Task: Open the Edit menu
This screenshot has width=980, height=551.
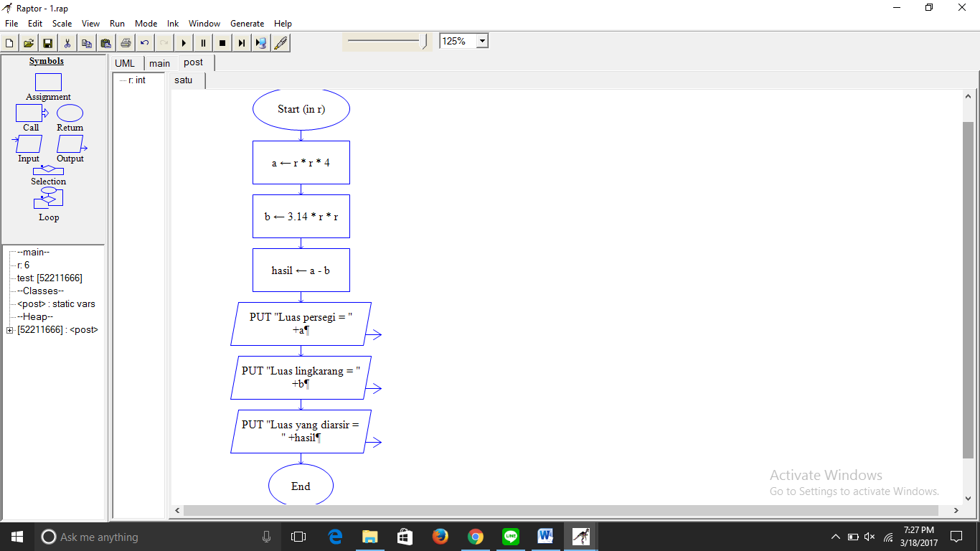Action: coord(35,24)
